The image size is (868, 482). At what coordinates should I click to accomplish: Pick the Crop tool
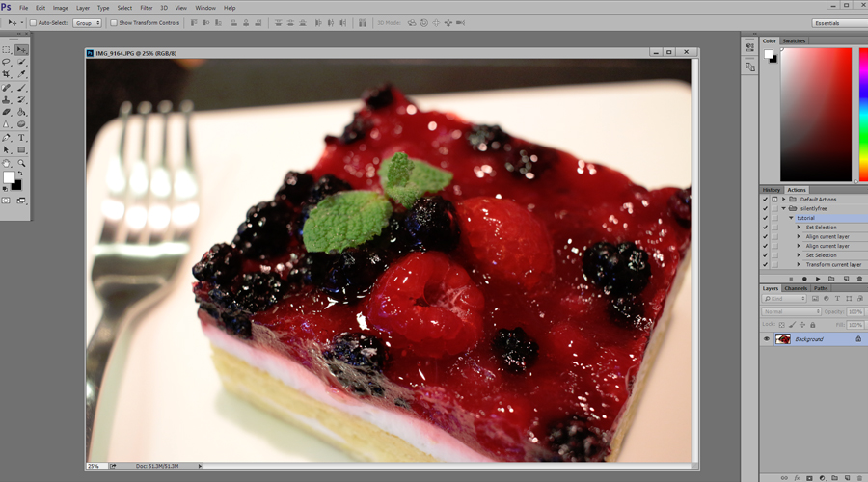(x=7, y=74)
